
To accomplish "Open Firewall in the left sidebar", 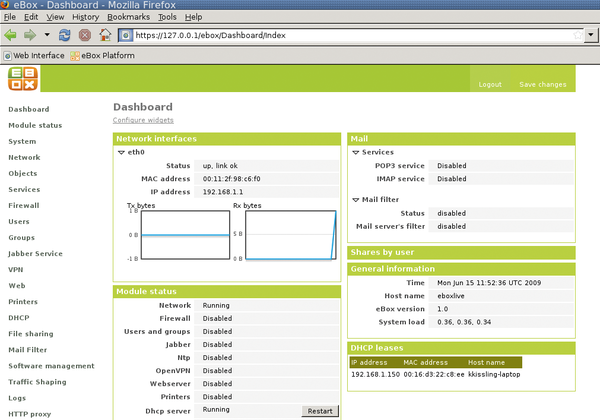I will (x=24, y=205).
